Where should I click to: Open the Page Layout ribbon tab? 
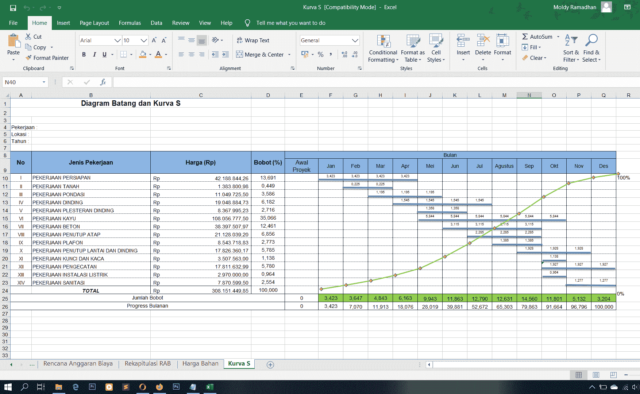tap(94, 23)
